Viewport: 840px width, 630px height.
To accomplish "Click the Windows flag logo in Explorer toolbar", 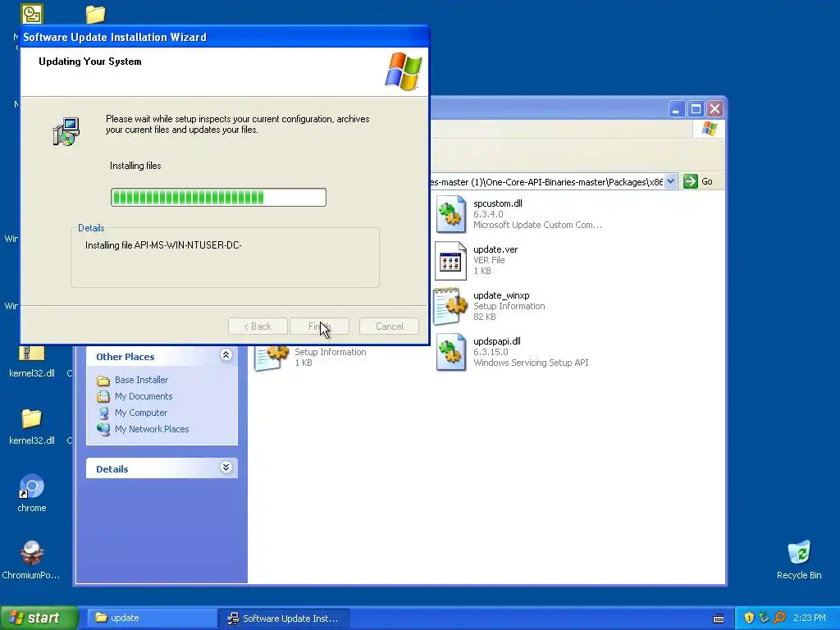I will coord(709,129).
